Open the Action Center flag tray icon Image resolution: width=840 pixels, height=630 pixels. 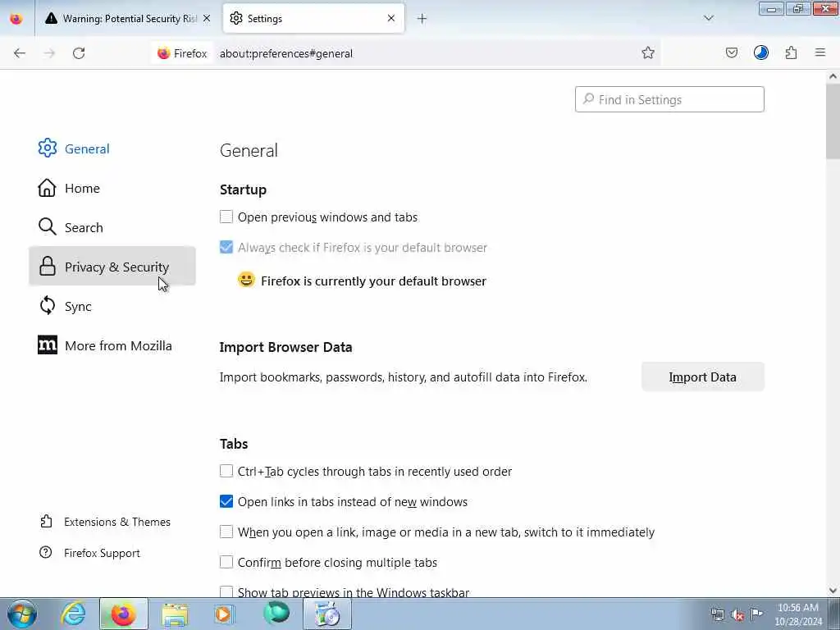click(756, 614)
